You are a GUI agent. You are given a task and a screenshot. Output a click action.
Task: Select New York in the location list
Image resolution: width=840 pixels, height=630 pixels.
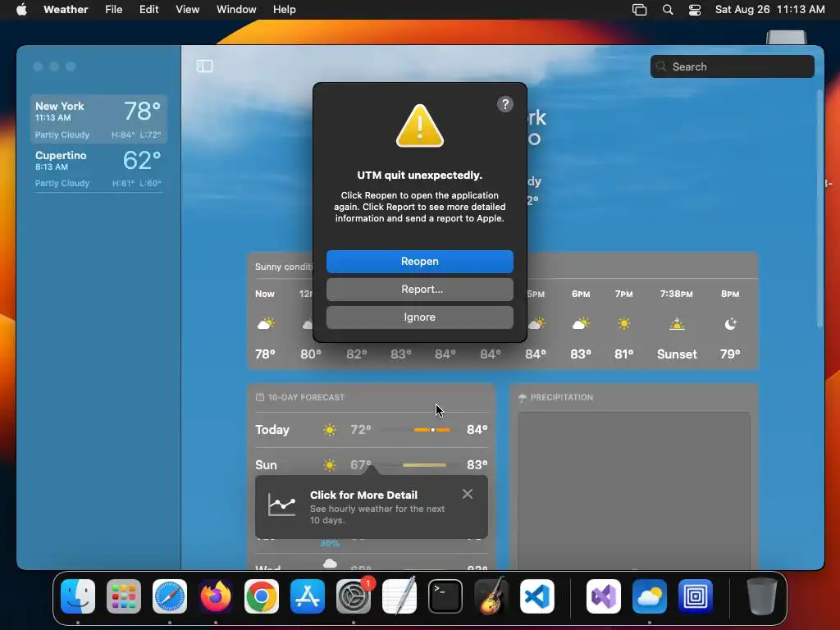(98, 119)
